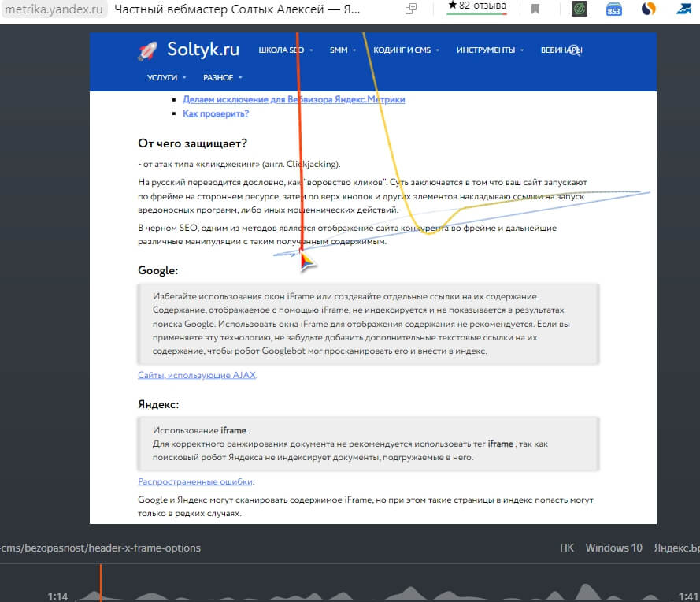Click the metrika.yandex.ru address field

pos(54,9)
